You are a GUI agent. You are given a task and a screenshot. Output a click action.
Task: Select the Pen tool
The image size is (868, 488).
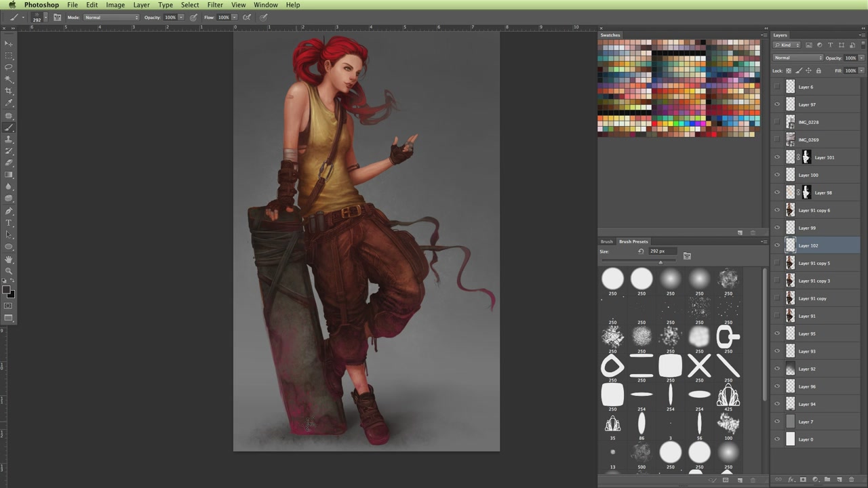(9, 211)
